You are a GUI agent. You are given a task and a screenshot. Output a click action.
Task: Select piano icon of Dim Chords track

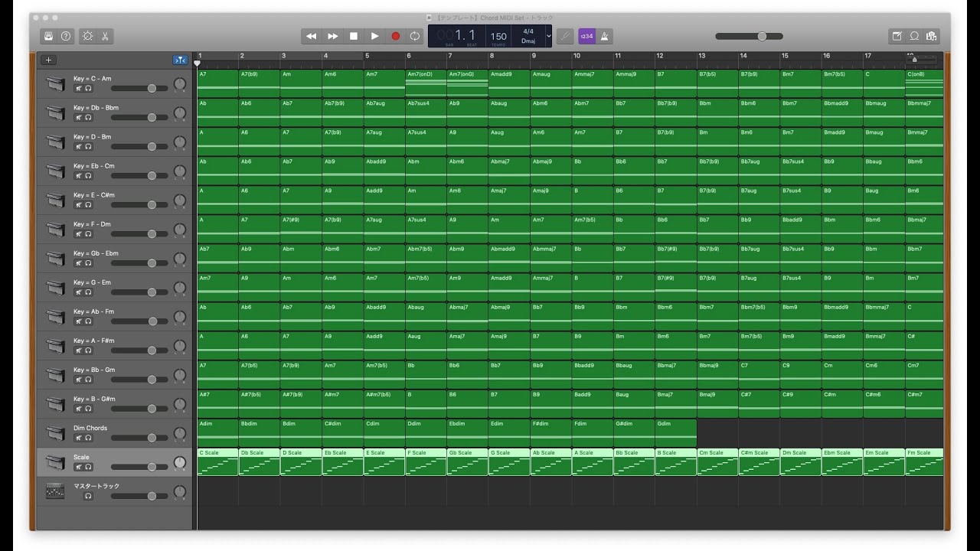pyautogui.click(x=55, y=432)
